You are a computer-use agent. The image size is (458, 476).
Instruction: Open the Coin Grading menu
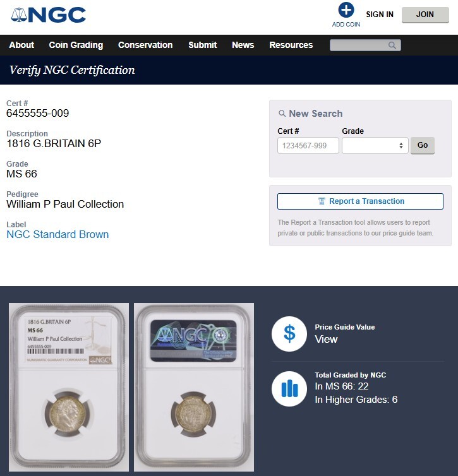pyautogui.click(x=76, y=45)
